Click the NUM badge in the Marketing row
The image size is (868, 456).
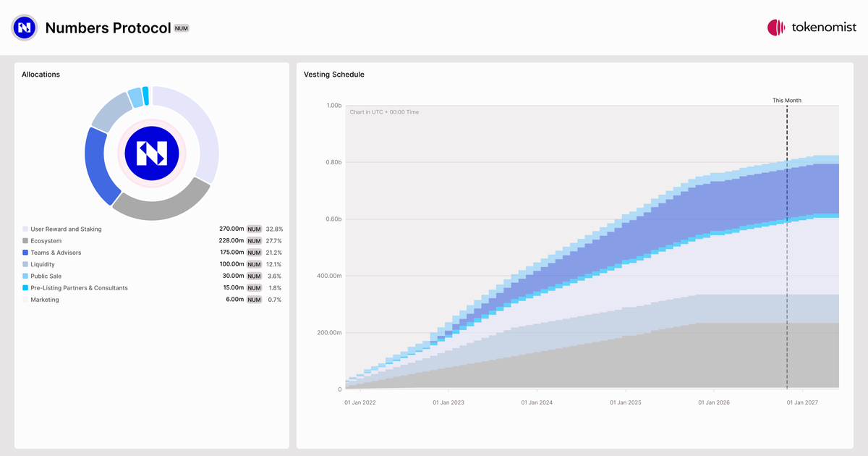coord(254,300)
